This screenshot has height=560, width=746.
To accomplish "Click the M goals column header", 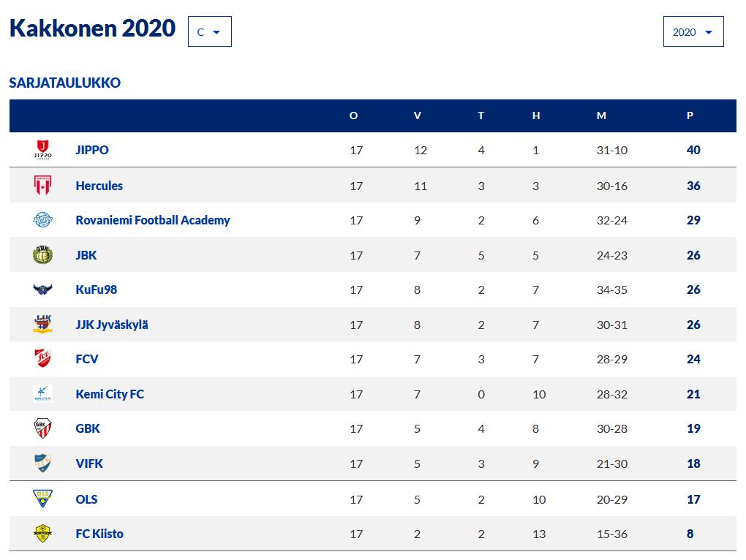I will [x=601, y=116].
